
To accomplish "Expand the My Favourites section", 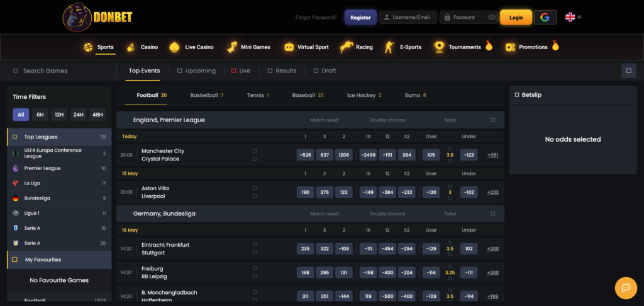I will pyautogui.click(x=59, y=259).
